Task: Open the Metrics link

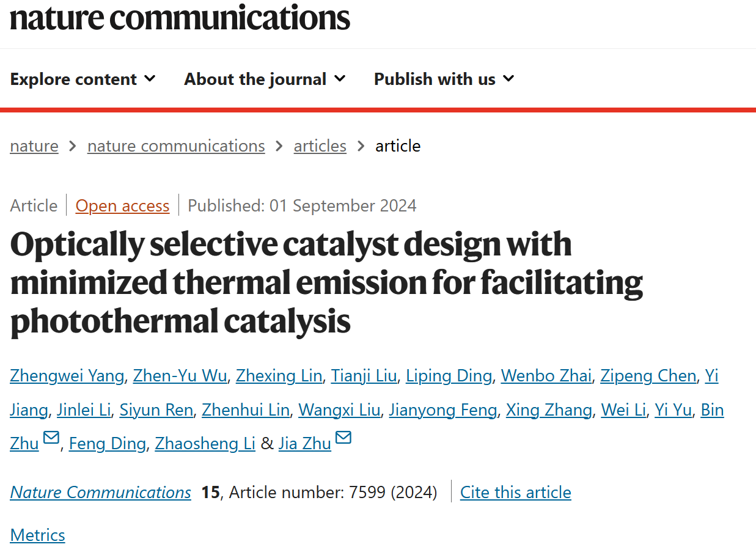Action: coord(37,535)
